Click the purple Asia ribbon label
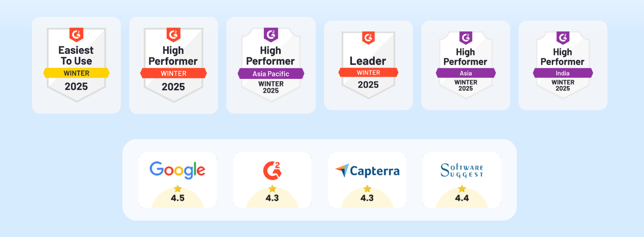Image resolution: width=644 pixels, height=237 pixels. click(x=466, y=73)
